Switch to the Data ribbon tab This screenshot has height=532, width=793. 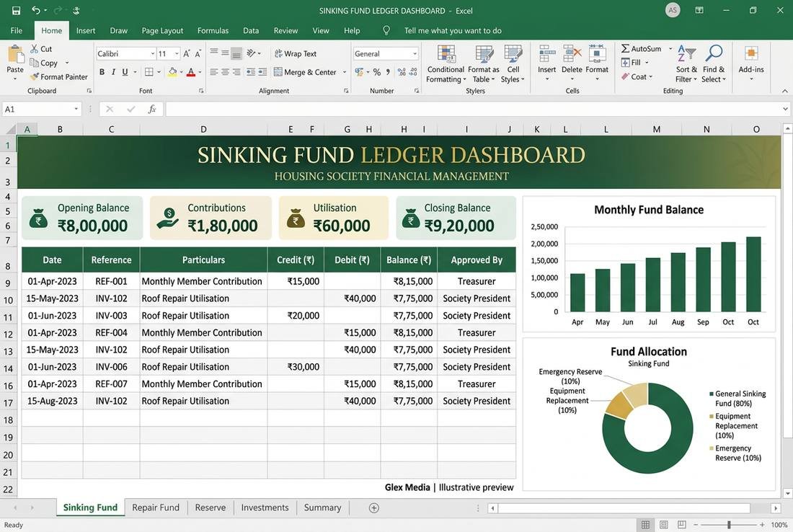tap(251, 30)
